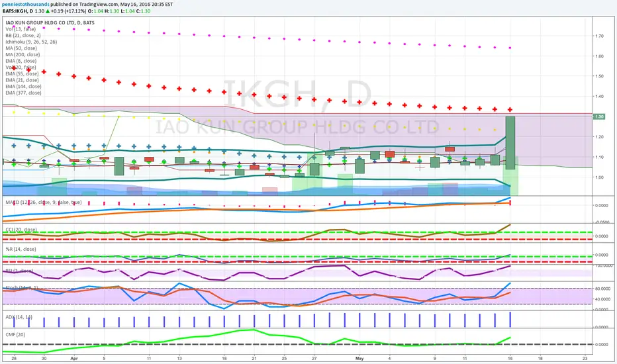The width and height of the screenshot is (617, 364).
Task: Click the MACD (12, 26, close, 9) pane label
Action: click(44, 203)
